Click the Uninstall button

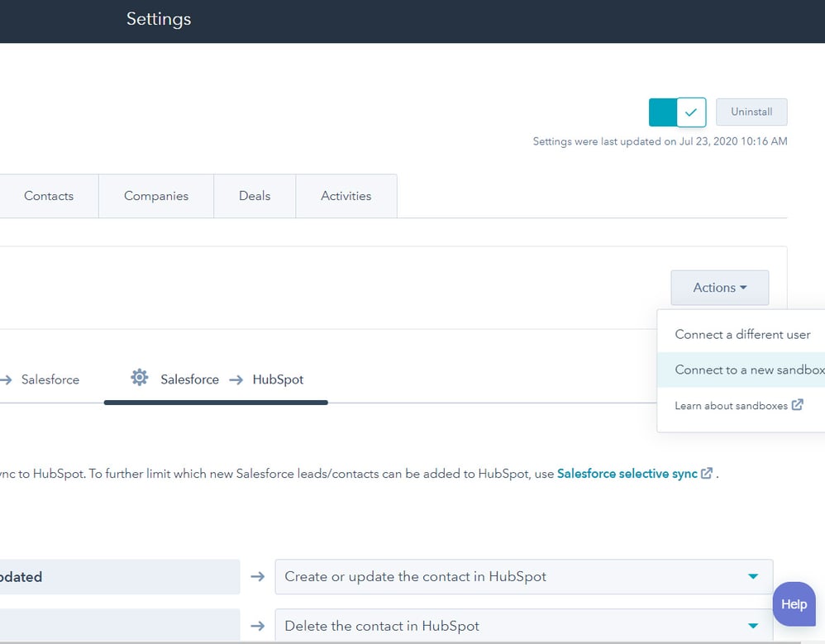[x=751, y=112]
